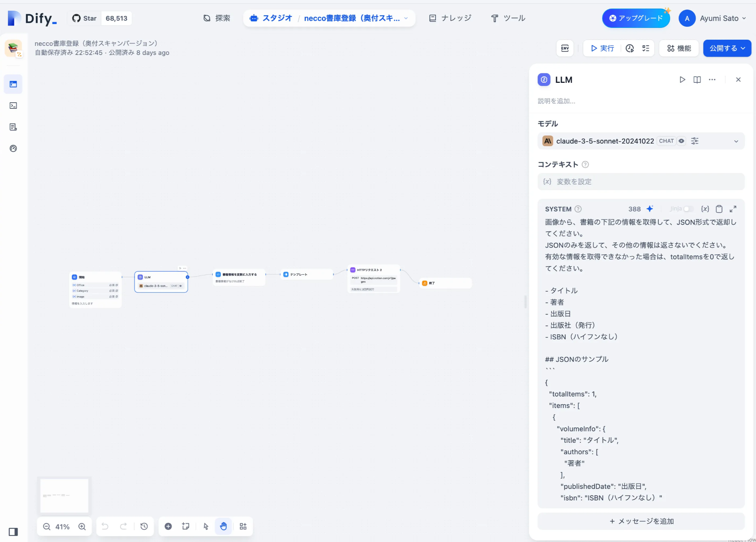Organize nodes with the layout icon
Viewport: 756px width, 542px height.
(x=243, y=527)
